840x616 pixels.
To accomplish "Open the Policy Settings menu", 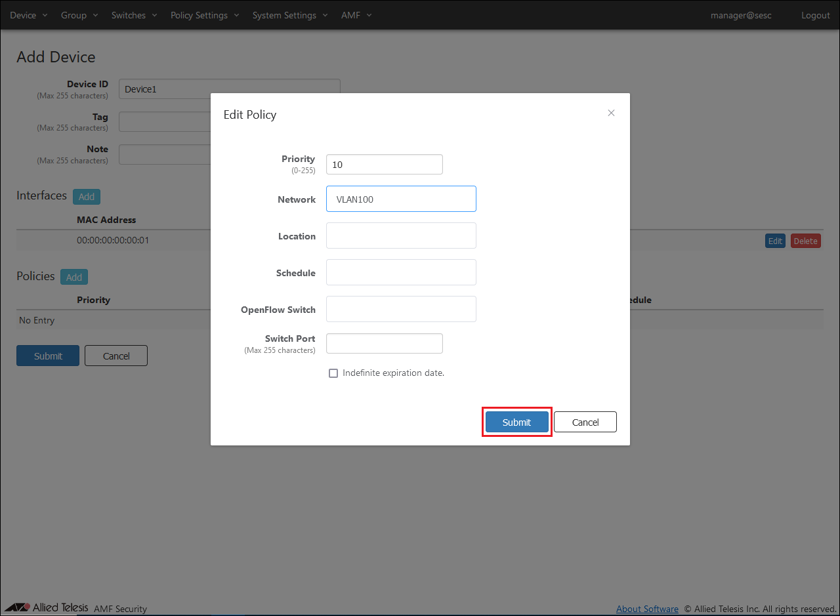I will pyautogui.click(x=205, y=15).
